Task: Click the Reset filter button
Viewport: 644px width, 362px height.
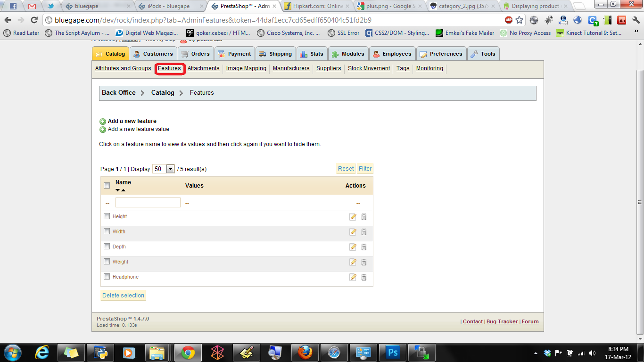Action: (x=346, y=169)
